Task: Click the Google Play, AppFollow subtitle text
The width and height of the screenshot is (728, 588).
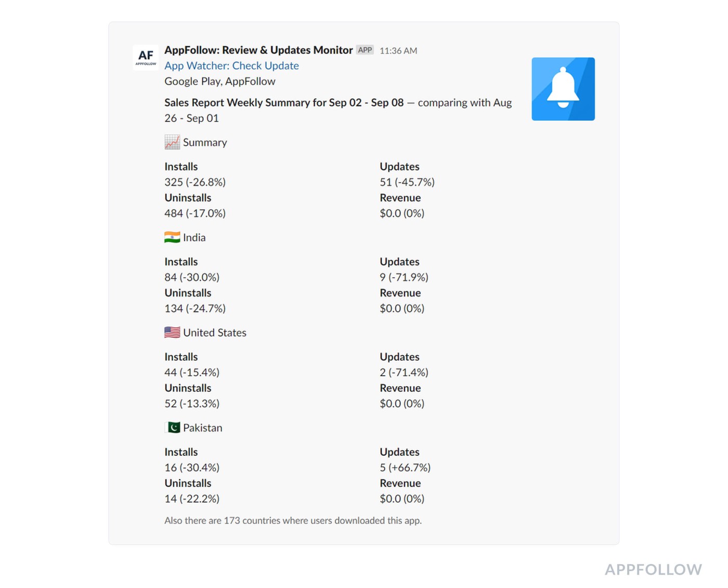Action: pyautogui.click(x=219, y=81)
